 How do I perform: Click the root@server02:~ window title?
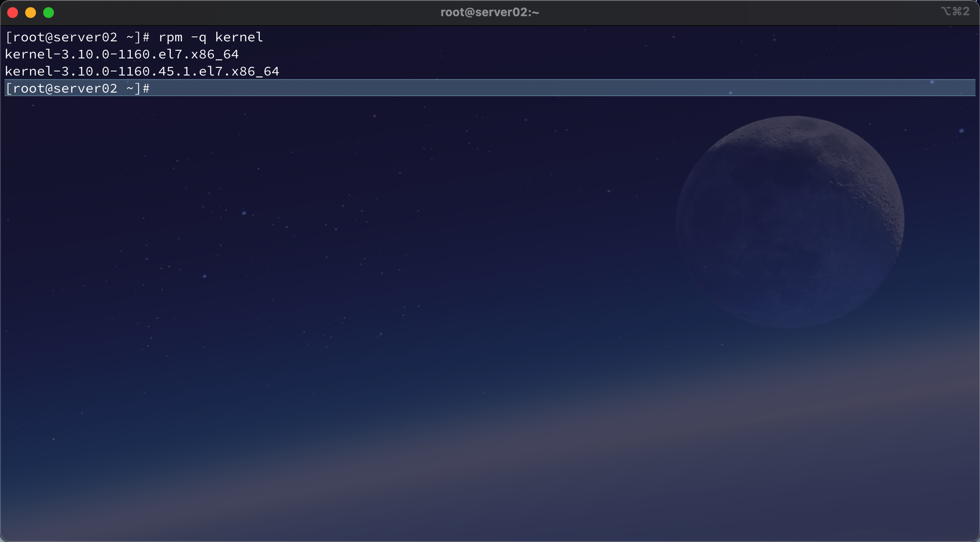[x=490, y=12]
